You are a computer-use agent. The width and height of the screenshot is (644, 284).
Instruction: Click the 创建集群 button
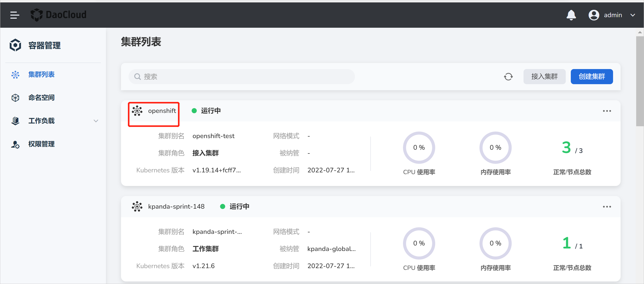(x=592, y=77)
